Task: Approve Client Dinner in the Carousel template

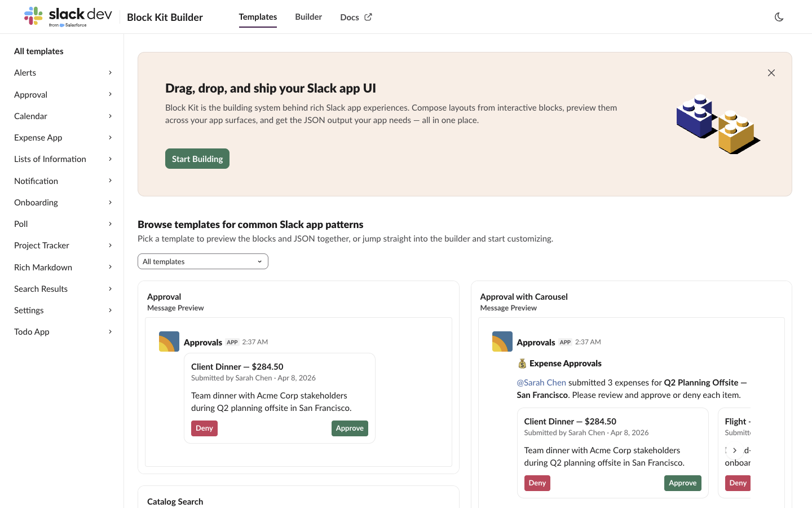Action: [x=683, y=483]
